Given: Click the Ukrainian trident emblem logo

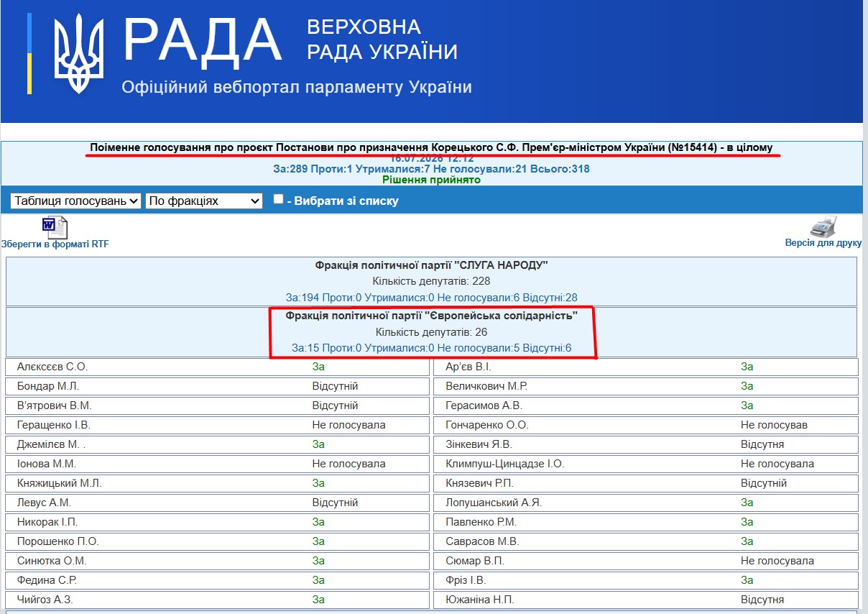Looking at the screenshot, I should [80, 54].
